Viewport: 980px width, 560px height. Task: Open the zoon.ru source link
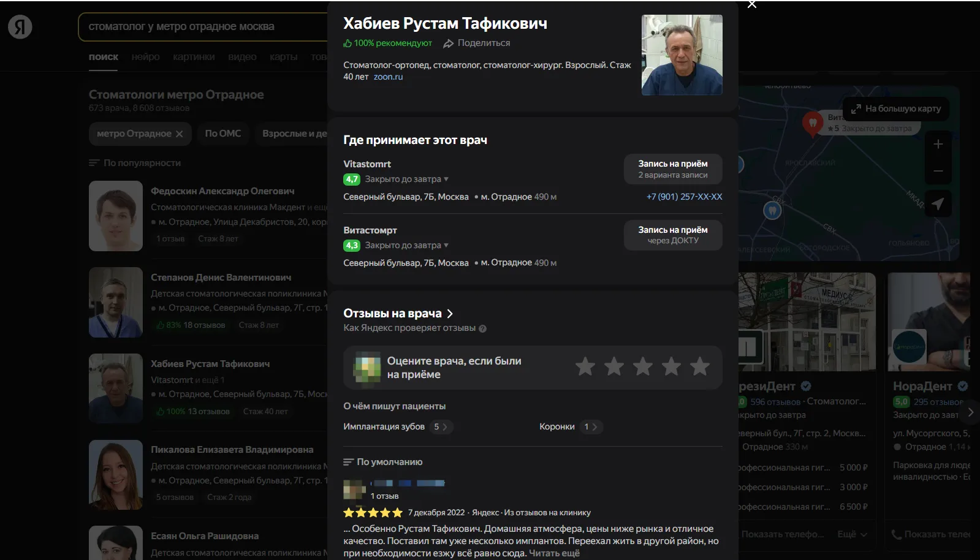click(x=388, y=77)
